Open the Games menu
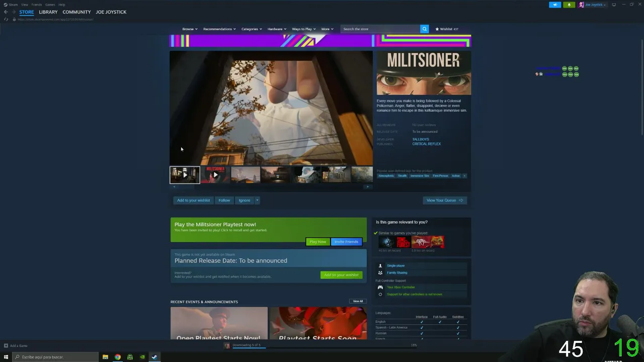644x362 pixels. [x=50, y=5]
